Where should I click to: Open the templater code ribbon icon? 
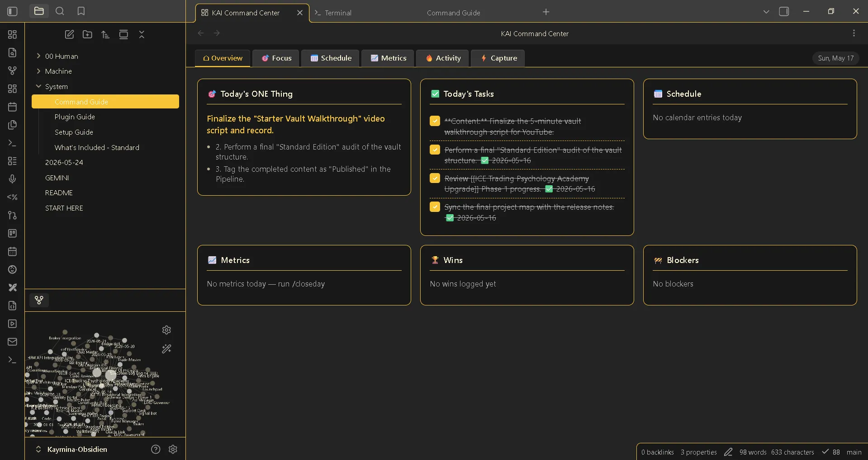[x=12, y=197]
